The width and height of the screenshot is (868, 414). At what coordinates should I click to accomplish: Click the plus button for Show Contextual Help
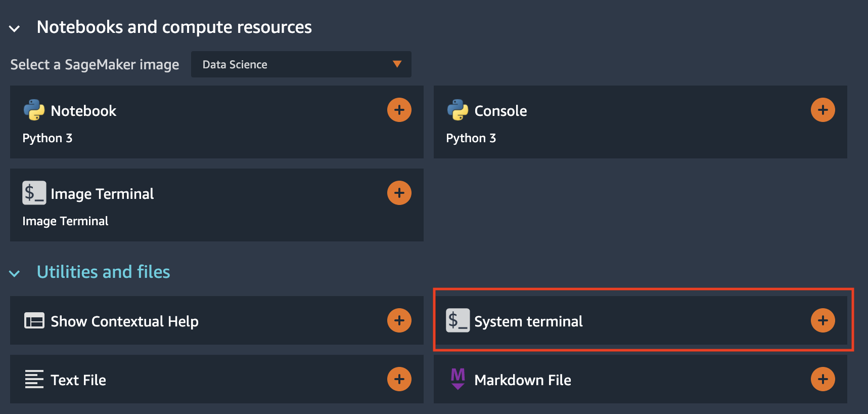399,320
